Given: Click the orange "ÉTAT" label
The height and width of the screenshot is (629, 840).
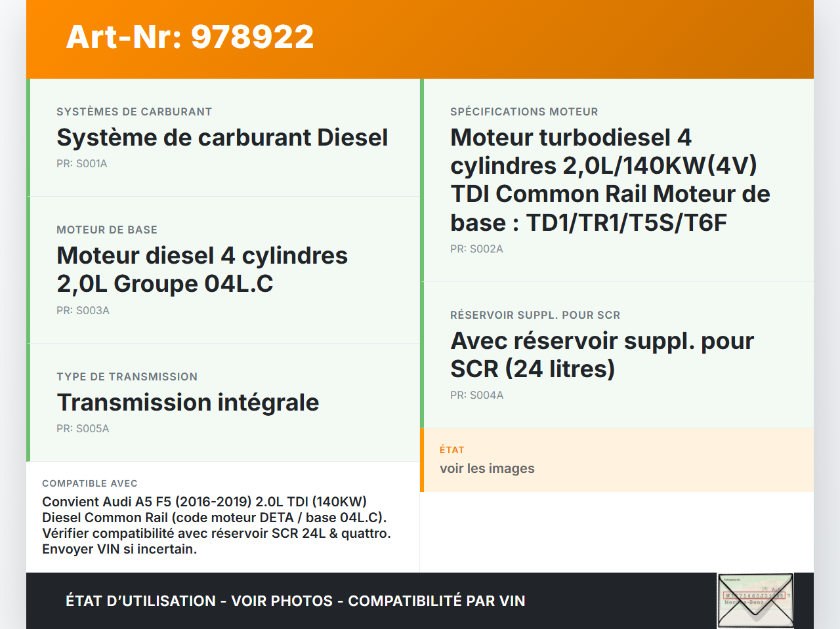Looking at the screenshot, I should click(452, 450).
